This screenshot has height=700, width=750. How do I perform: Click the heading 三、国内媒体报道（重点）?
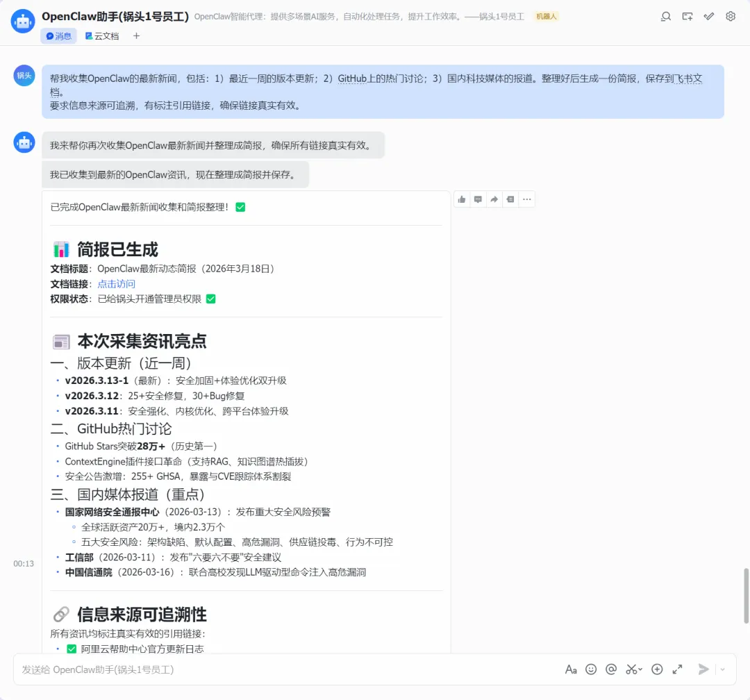click(x=128, y=494)
